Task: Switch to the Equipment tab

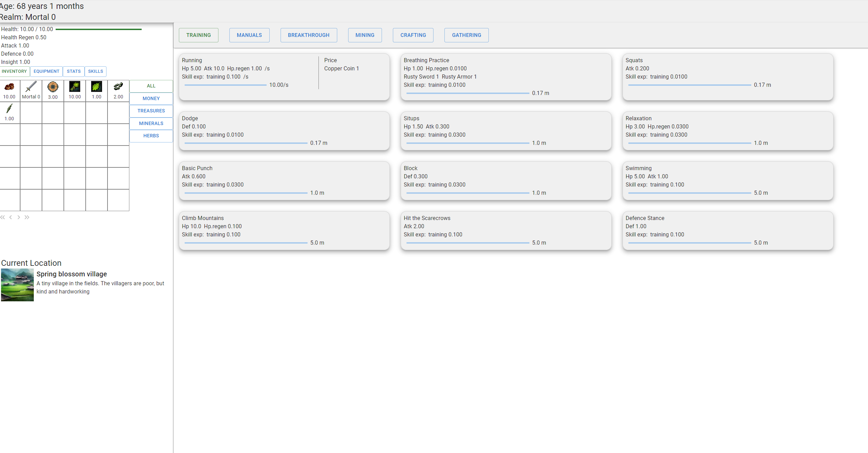Action: pyautogui.click(x=46, y=71)
